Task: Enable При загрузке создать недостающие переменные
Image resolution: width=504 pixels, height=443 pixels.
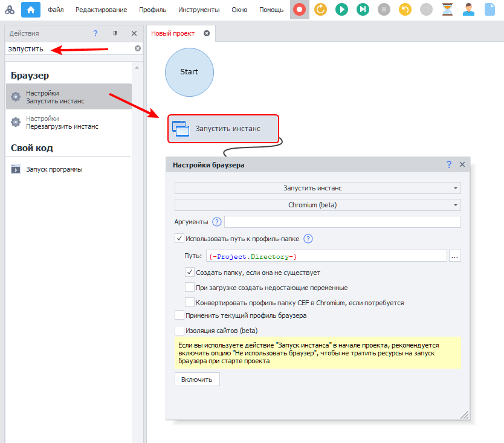Action: [x=190, y=287]
